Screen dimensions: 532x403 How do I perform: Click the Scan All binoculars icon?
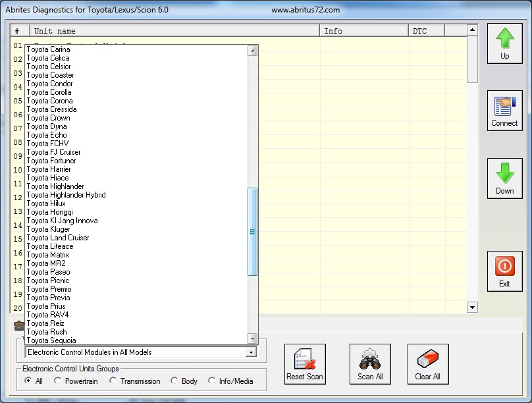[370, 359]
